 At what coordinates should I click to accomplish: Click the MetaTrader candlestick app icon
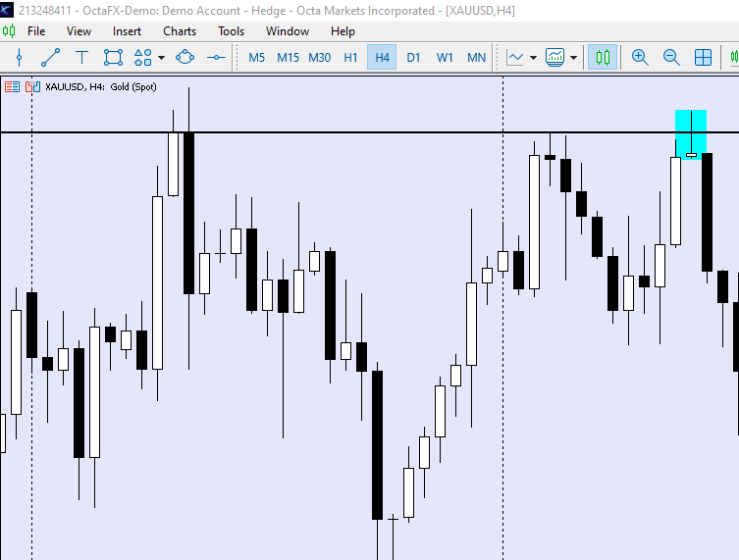(x=9, y=31)
